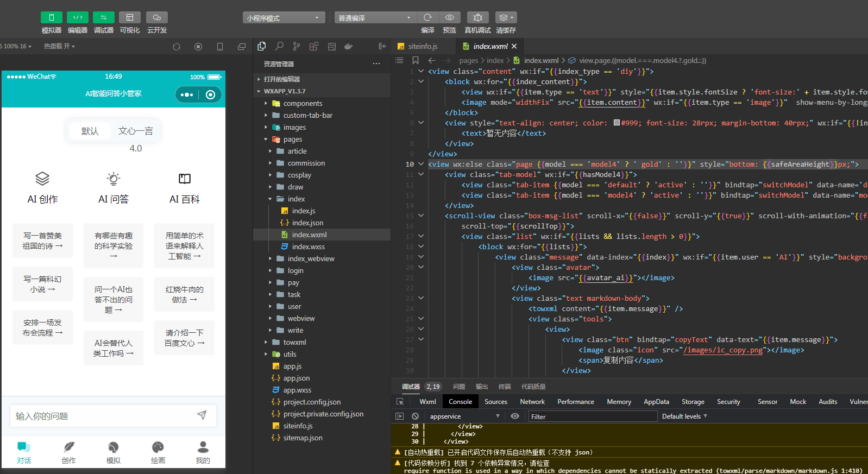Select the 文心一言 model button
868x474 pixels.
tap(136, 131)
